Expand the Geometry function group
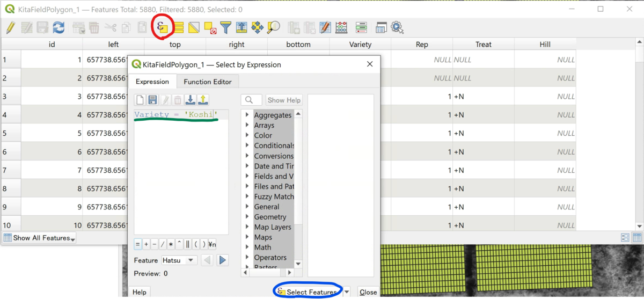The height and width of the screenshot is (299, 644). [x=247, y=217]
